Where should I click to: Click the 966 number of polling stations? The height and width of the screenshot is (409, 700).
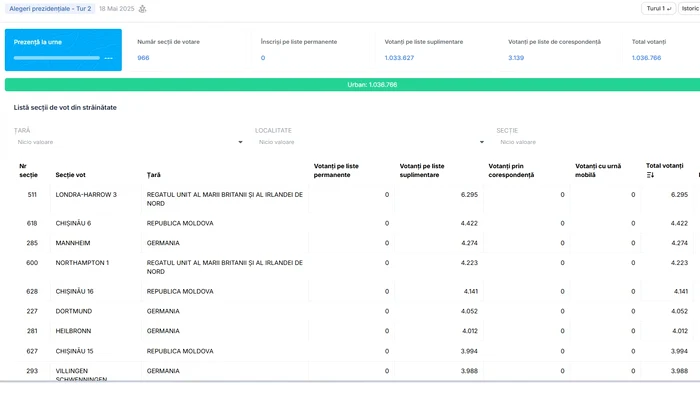(x=143, y=58)
